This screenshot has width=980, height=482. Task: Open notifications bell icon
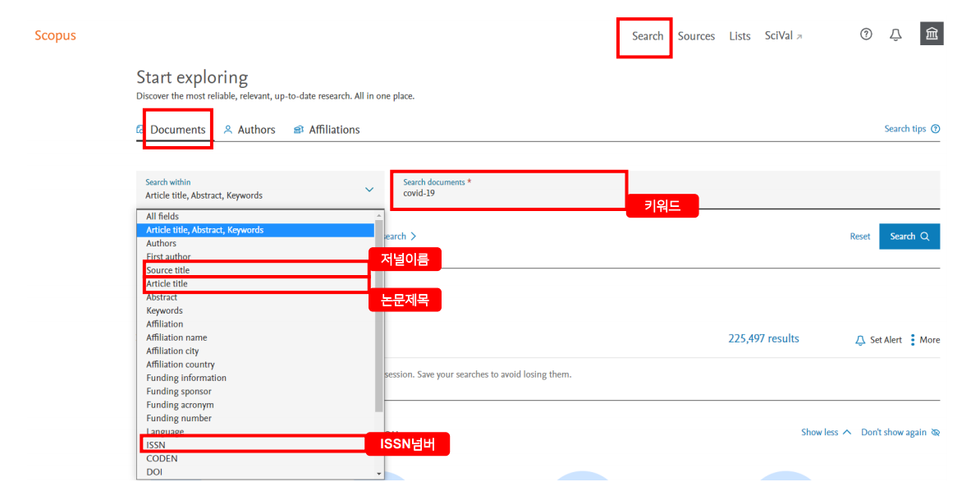(x=895, y=34)
